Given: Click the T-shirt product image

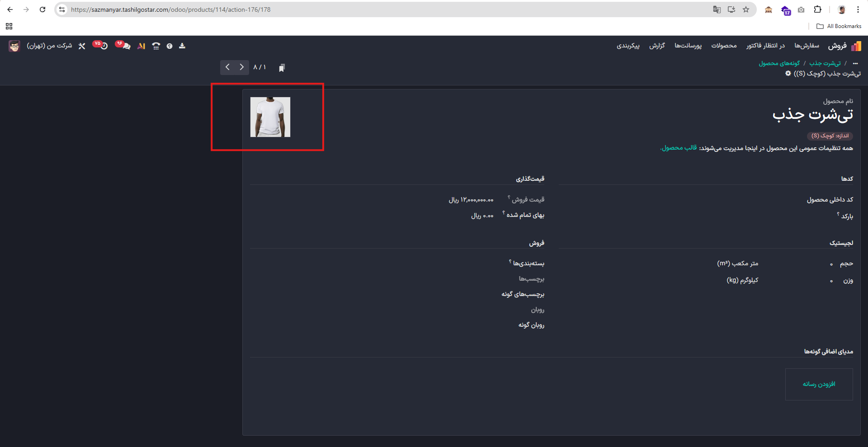Looking at the screenshot, I should coord(270,117).
